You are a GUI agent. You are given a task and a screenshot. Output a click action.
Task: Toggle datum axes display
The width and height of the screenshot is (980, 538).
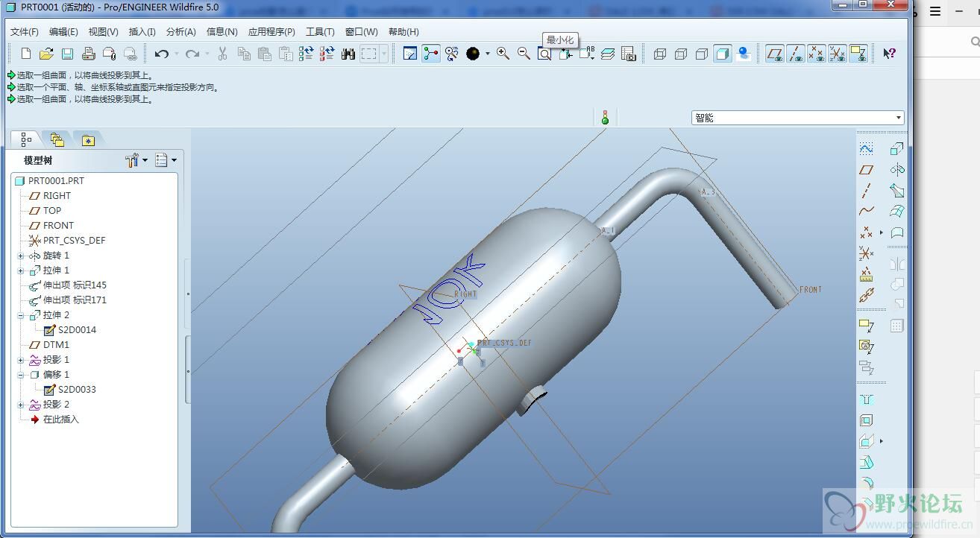(796, 54)
